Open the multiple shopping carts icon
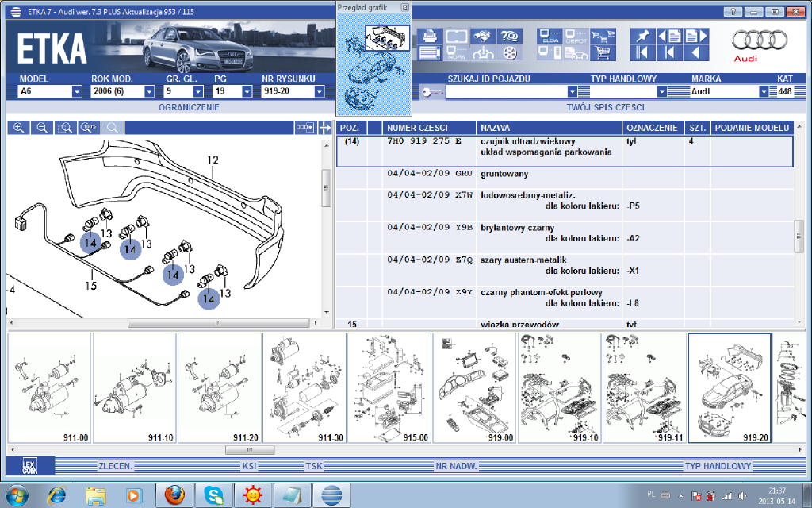This screenshot has height=508, width=812. tap(603, 37)
